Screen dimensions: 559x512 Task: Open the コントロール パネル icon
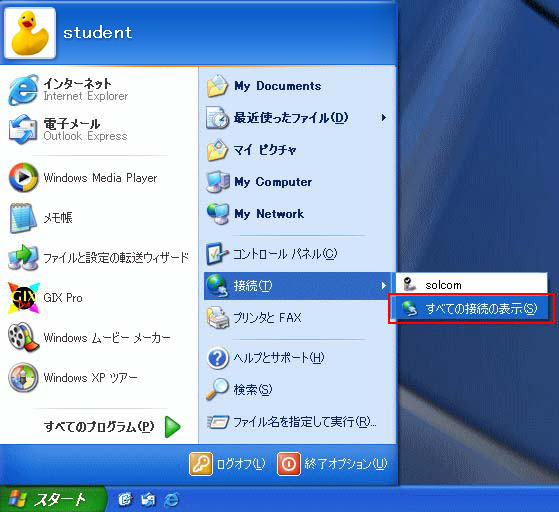(x=217, y=254)
